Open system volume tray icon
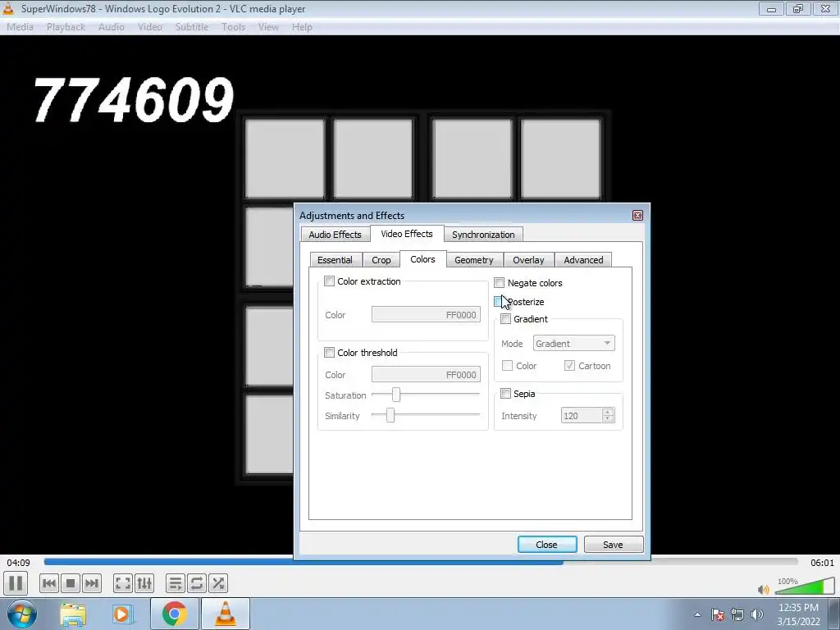The height and width of the screenshot is (630, 840). 757,614
